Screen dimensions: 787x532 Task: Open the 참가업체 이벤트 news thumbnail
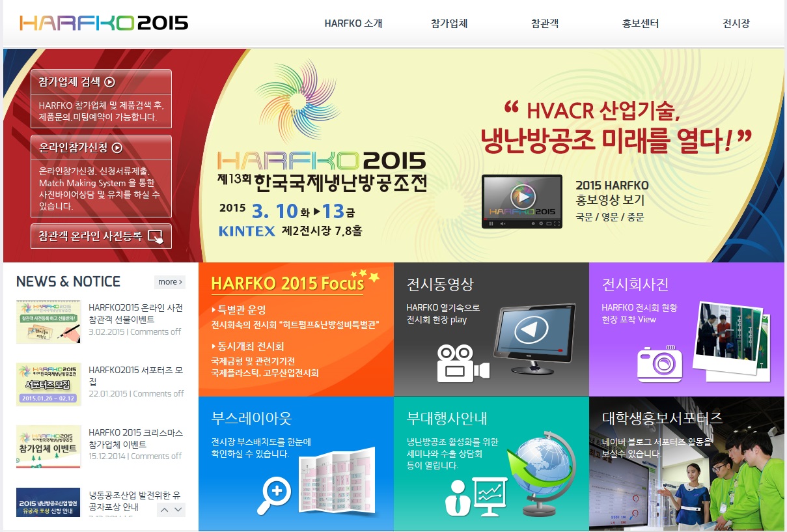pos(48,447)
